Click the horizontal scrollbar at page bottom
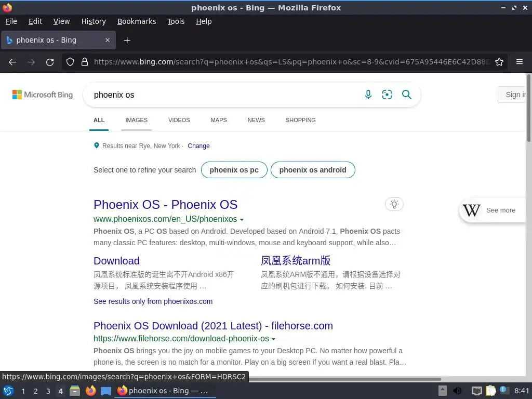Viewport: 532px width, 399px height. (345, 379)
